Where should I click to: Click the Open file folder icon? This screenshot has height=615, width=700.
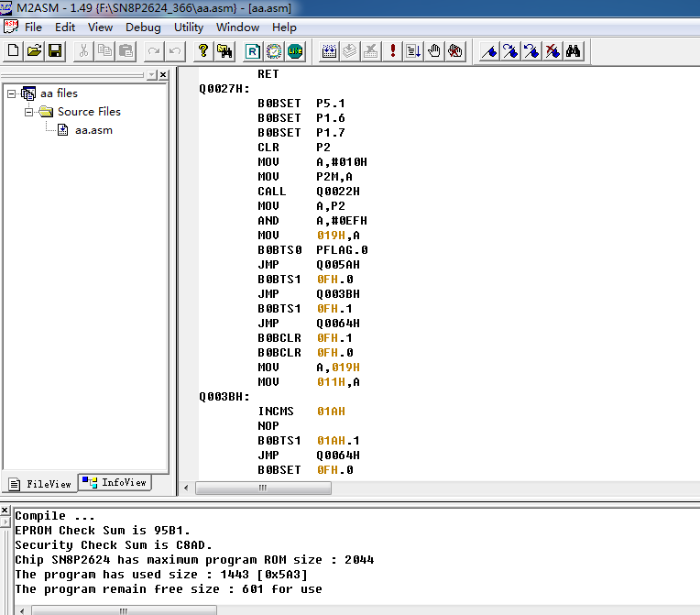tap(34, 50)
